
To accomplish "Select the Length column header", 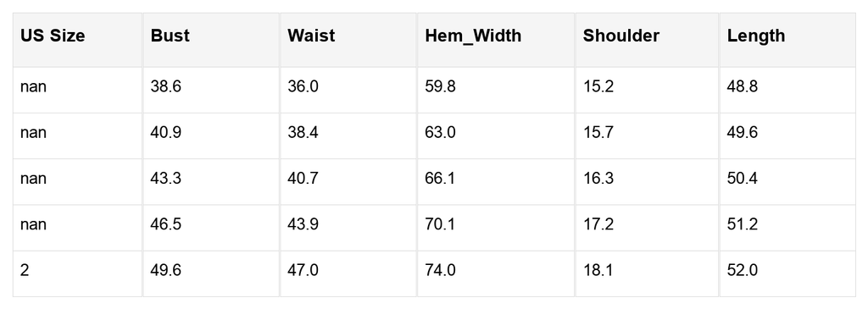I will pos(787,40).
